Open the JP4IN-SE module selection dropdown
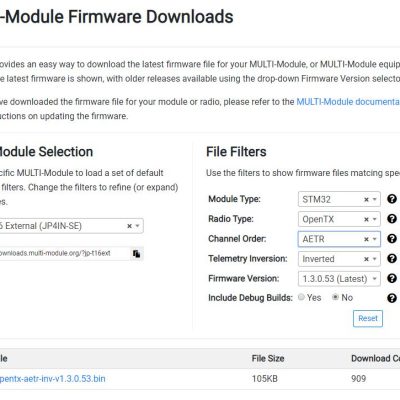The image size is (400, 400). 71,226
